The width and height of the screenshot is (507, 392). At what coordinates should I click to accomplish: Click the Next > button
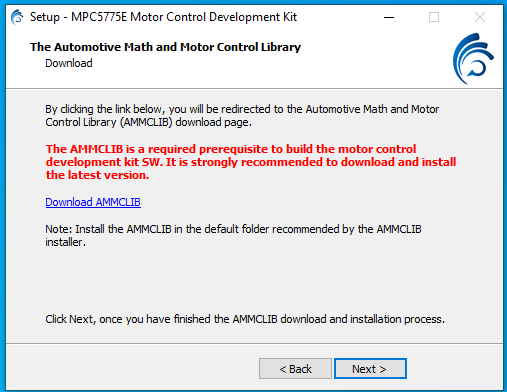(x=370, y=369)
